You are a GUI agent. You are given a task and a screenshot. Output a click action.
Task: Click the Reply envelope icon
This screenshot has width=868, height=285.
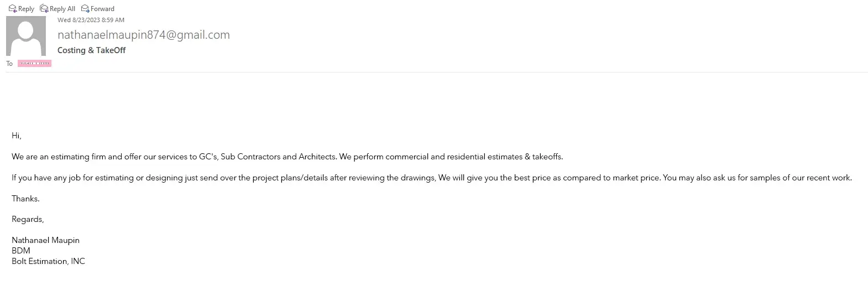13,8
